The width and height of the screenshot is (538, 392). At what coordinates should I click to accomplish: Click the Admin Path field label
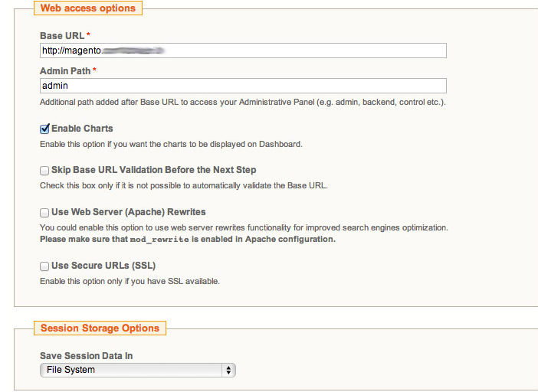tap(67, 71)
